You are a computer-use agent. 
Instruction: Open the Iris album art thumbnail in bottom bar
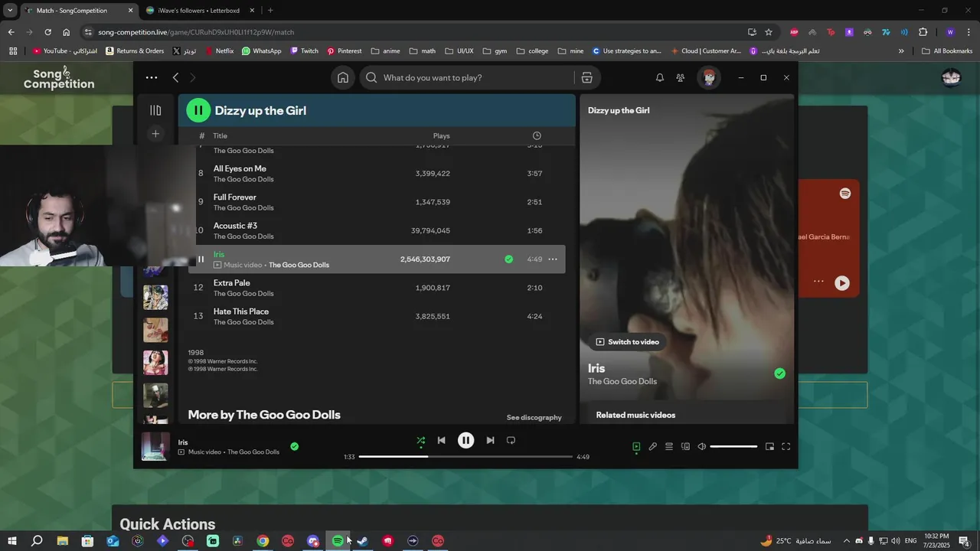155,446
